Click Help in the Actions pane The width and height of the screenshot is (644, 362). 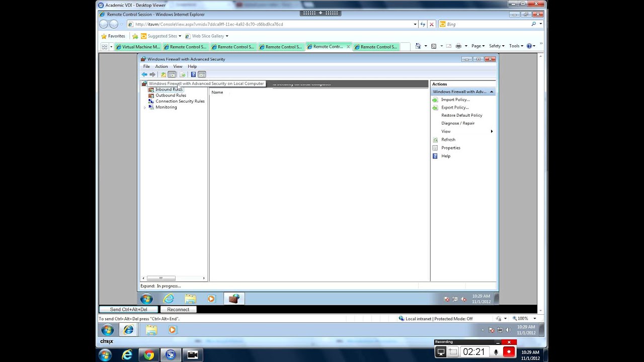446,156
